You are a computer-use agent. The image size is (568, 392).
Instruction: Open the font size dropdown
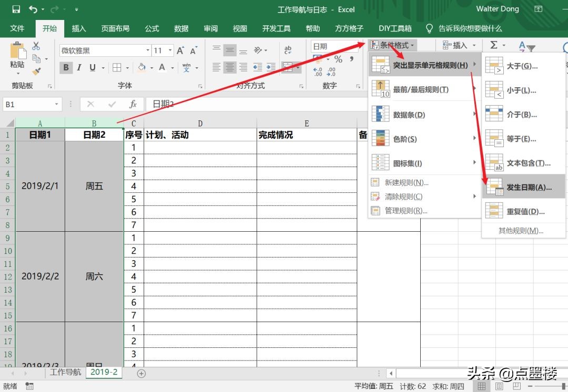pos(170,50)
